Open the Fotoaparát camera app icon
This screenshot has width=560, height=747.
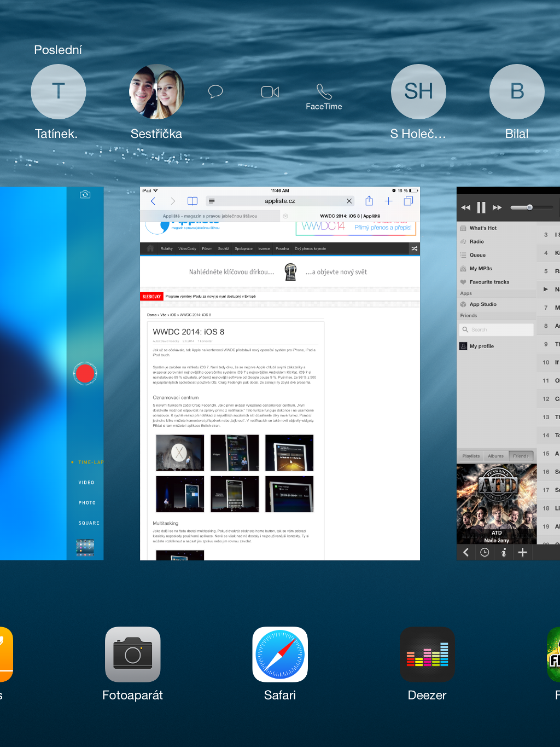132,654
